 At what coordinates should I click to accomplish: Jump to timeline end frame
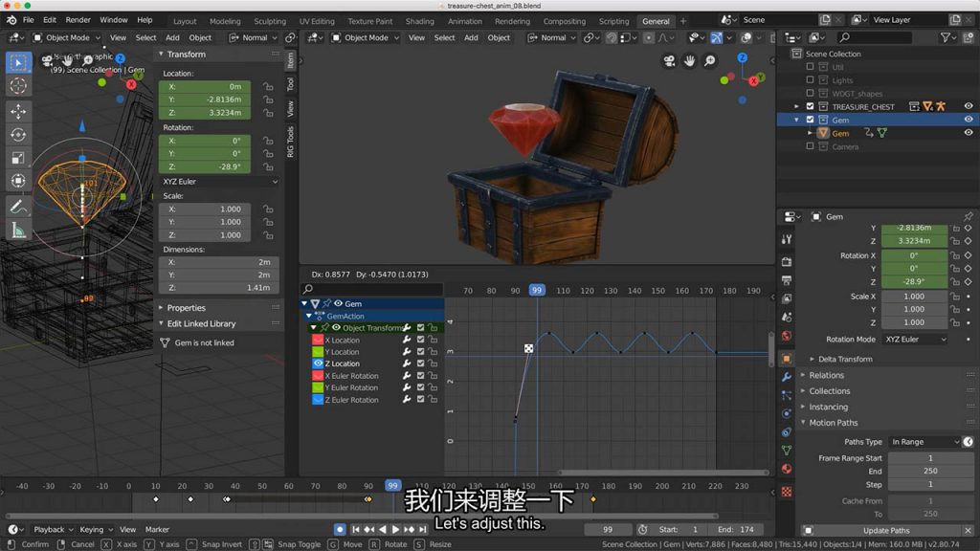(423, 529)
